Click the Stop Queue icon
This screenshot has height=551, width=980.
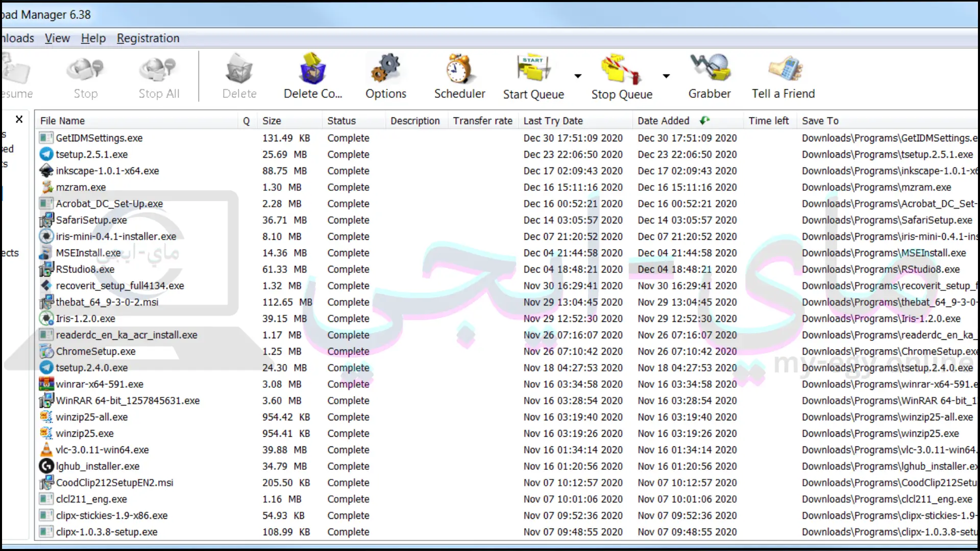(621, 69)
